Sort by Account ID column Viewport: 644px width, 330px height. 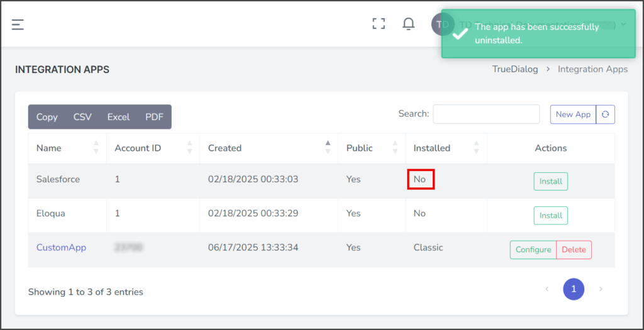click(153, 148)
